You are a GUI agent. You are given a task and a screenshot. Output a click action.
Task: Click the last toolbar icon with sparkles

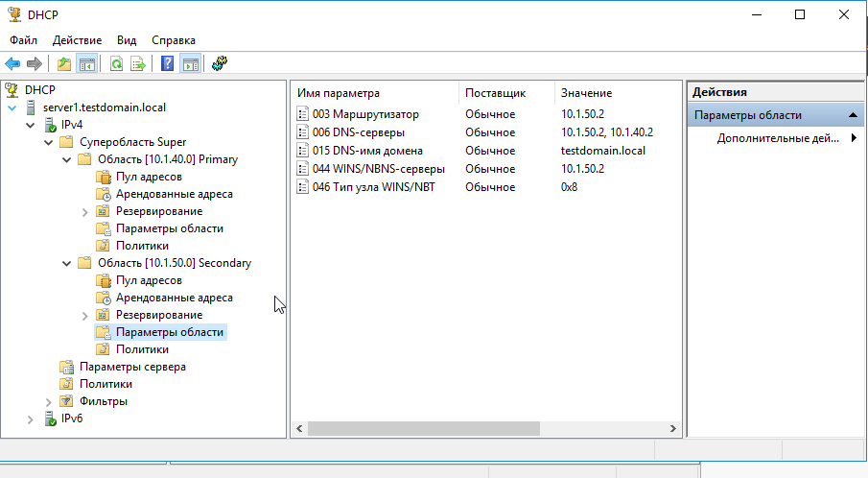[x=220, y=64]
